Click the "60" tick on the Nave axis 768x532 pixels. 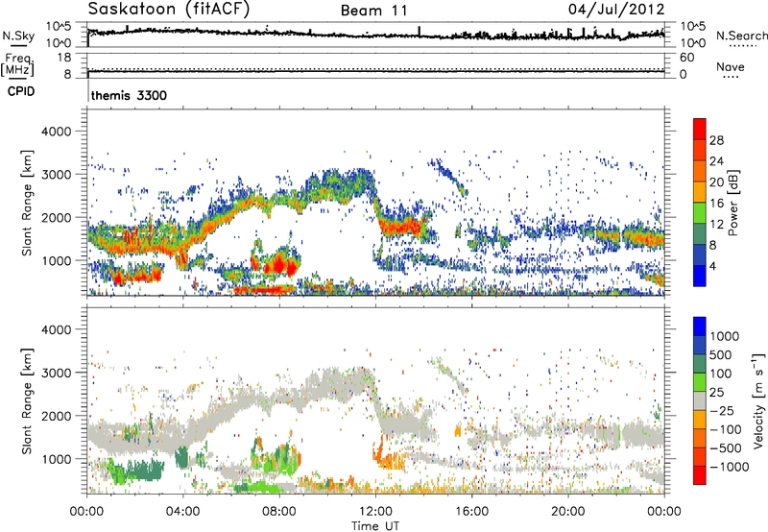pos(686,58)
